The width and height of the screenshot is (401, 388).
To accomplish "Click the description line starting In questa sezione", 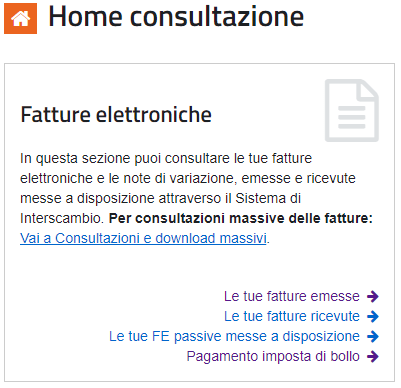I will [x=166, y=158].
